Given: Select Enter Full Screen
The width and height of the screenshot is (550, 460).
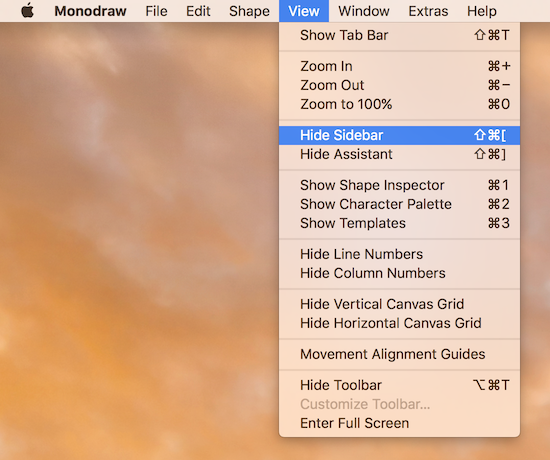Looking at the screenshot, I should (x=400, y=423).
